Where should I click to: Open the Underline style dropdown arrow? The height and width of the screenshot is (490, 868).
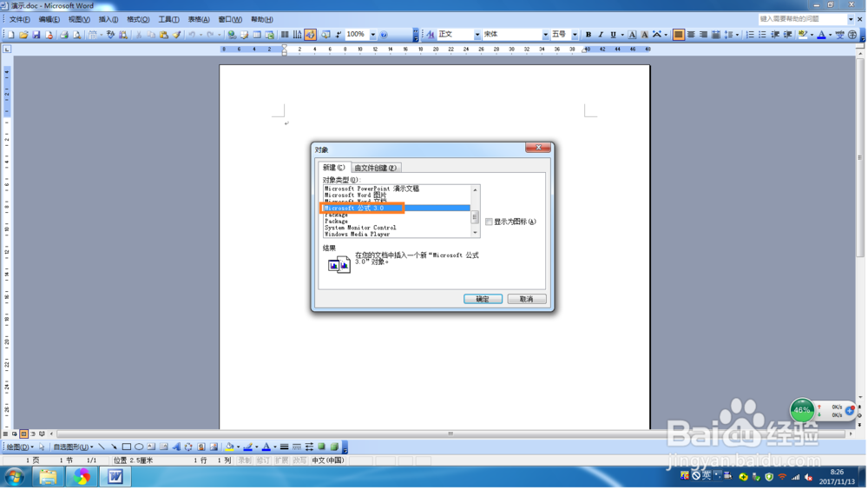tap(622, 35)
